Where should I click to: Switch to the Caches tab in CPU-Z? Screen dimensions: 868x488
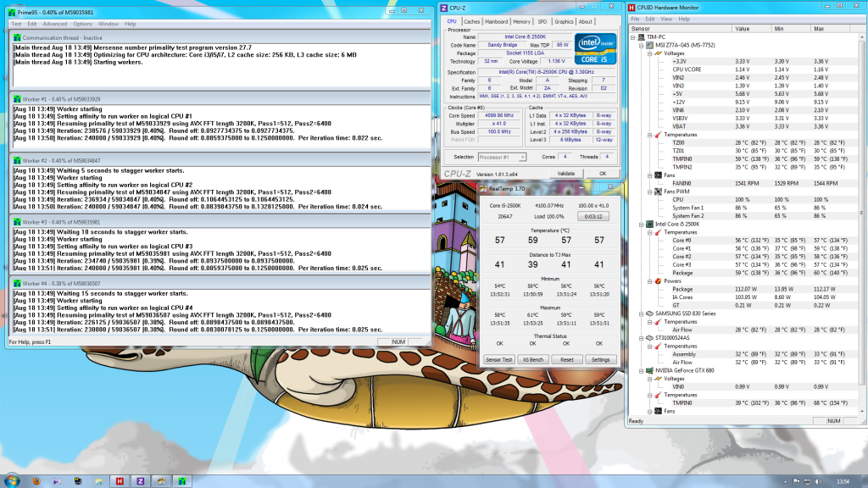click(471, 21)
